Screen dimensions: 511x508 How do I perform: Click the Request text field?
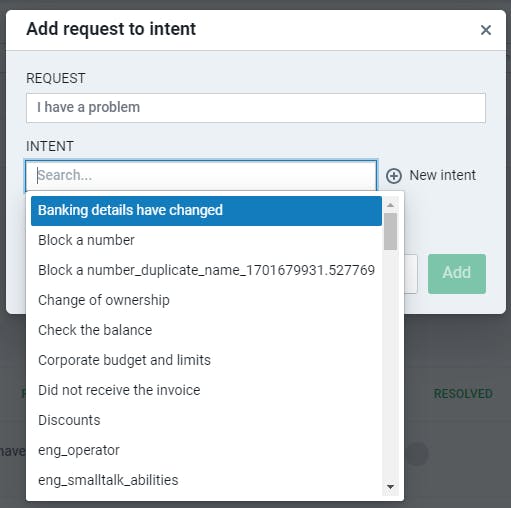pyautogui.click(x=256, y=108)
